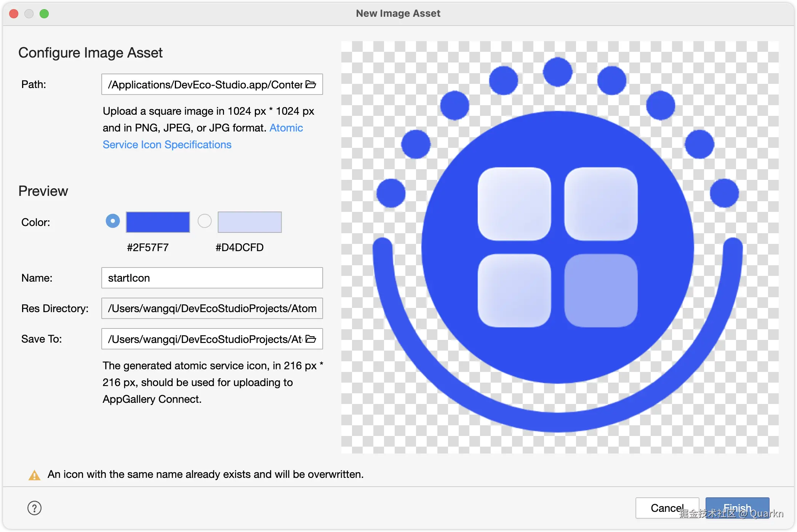Image resolution: width=797 pixels, height=532 pixels.
Task: Click the Res Directory text field
Action: [x=211, y=308]
